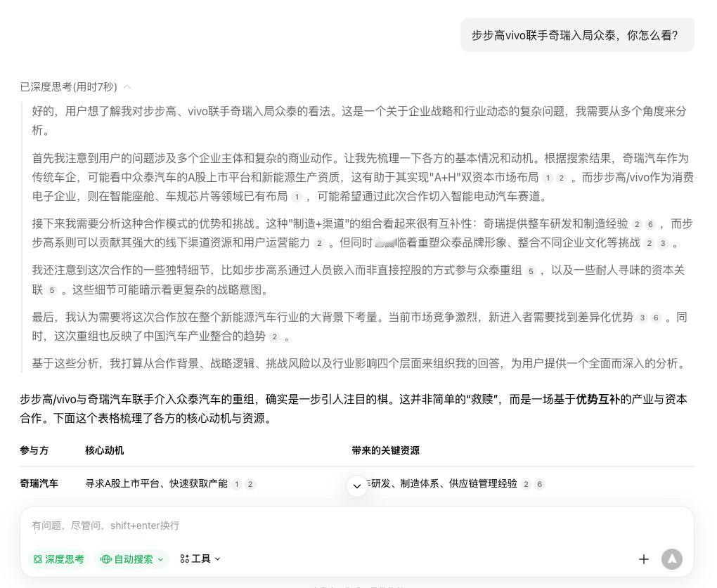The height and width of the screenshot is (588, 717).
Task: Click the paragraph starting 最后，我认为需要
Action: point(359,327)
